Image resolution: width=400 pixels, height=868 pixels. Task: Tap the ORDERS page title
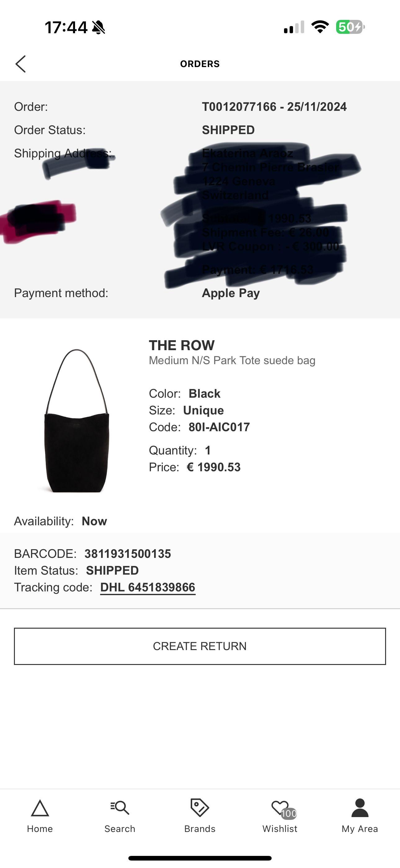coord(200,64)
